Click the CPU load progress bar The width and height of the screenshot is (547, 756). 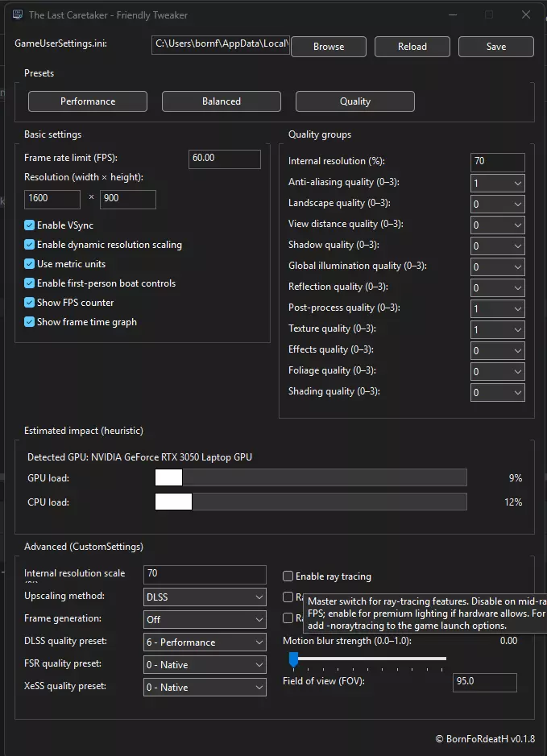tap(311, 502)
